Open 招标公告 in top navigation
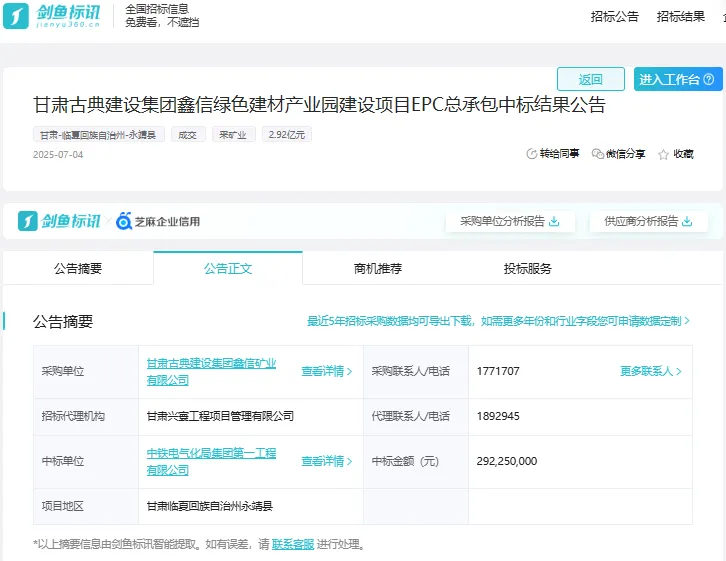 (614, 16)
